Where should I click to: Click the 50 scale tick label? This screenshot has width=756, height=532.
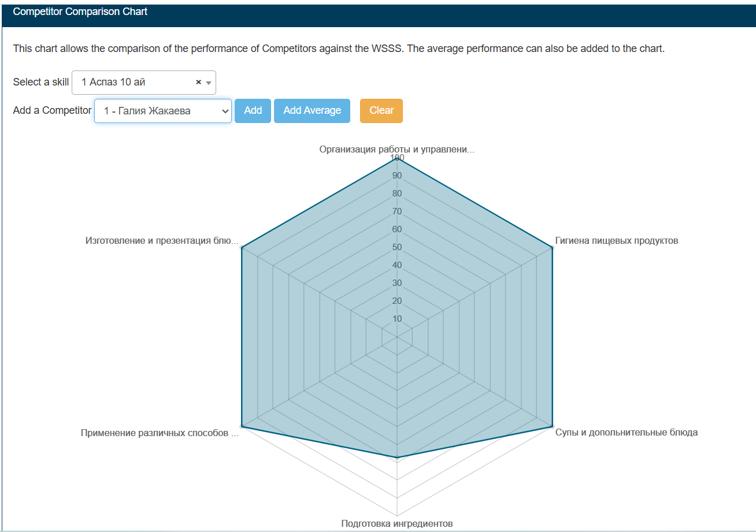click(x=397, y=247)
